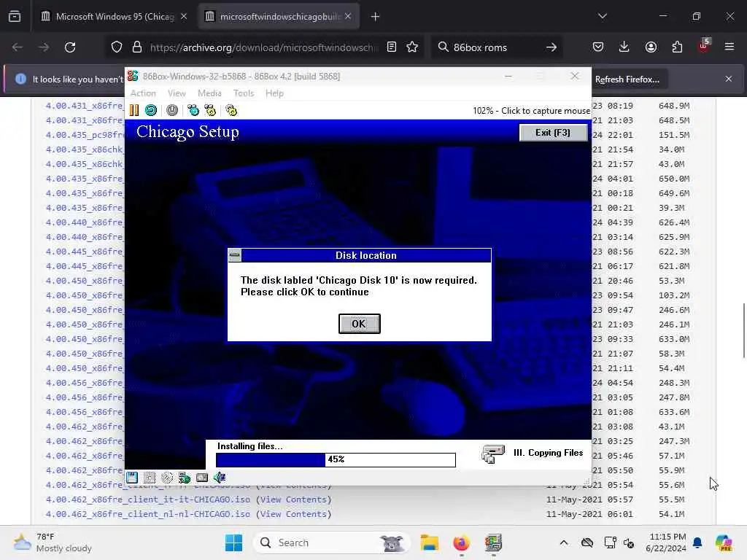The width and height of the screenshot is (747, 560).
Task: Click 86Box icon on taskbar
Action: point(494,542)
